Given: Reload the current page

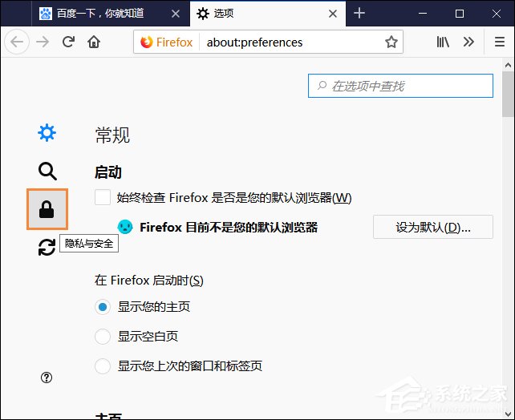Looking at the screenshot, I should 68,42.
